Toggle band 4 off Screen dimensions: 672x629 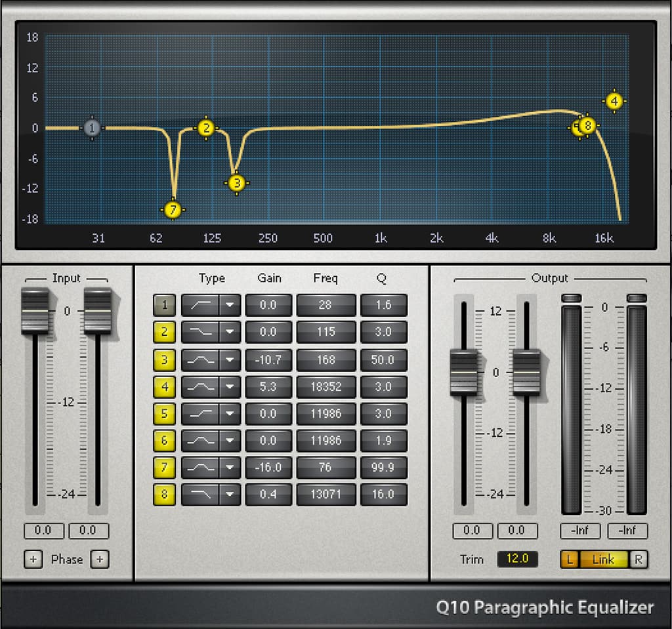(x=164, y=386)
